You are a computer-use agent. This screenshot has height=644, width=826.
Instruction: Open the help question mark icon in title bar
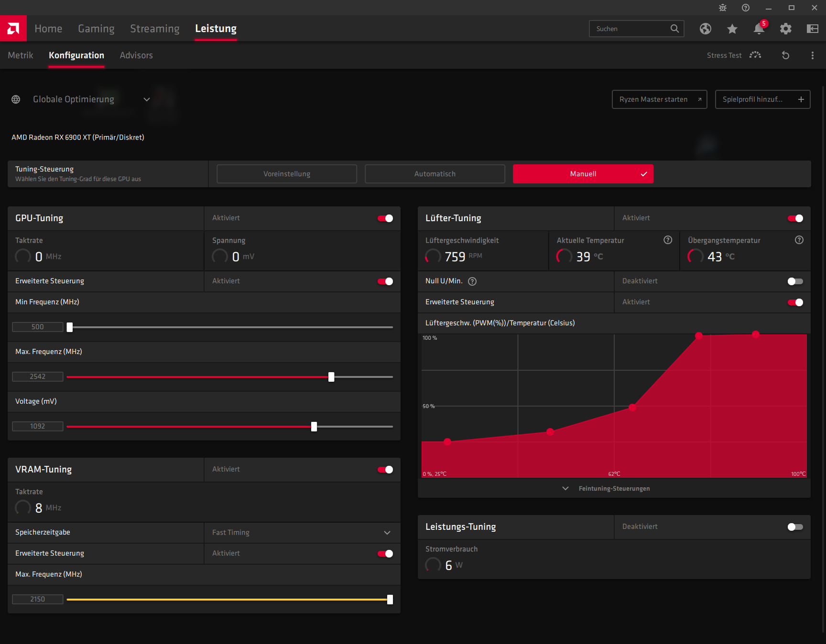[746, 8]
